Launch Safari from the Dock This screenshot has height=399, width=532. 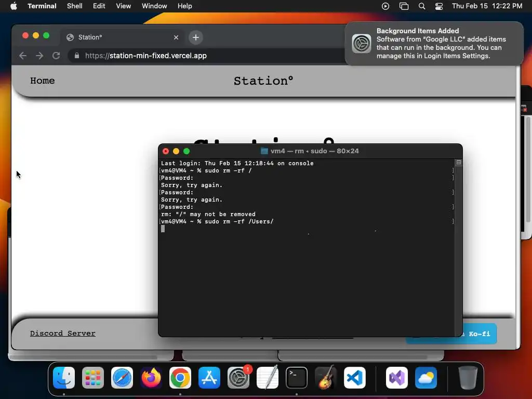click(x=122, y=378)
